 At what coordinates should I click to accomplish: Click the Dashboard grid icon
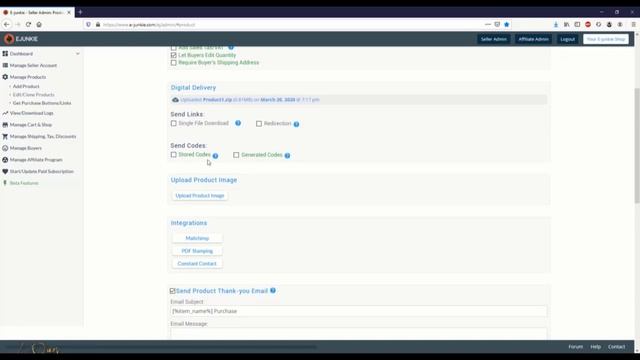(5, 53)
